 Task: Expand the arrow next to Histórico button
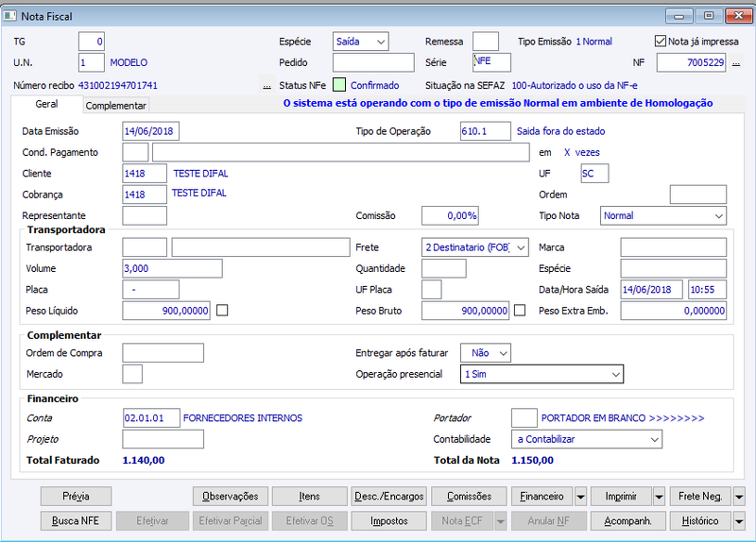[739, 521]
